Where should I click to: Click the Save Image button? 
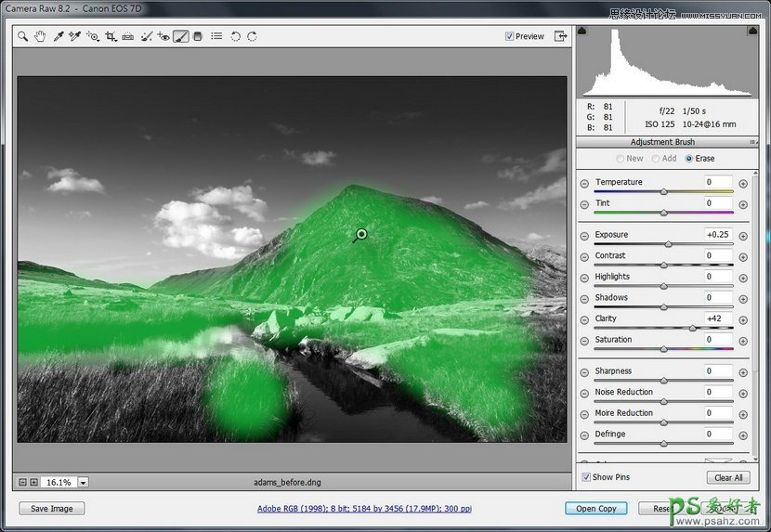coord(51,509)
